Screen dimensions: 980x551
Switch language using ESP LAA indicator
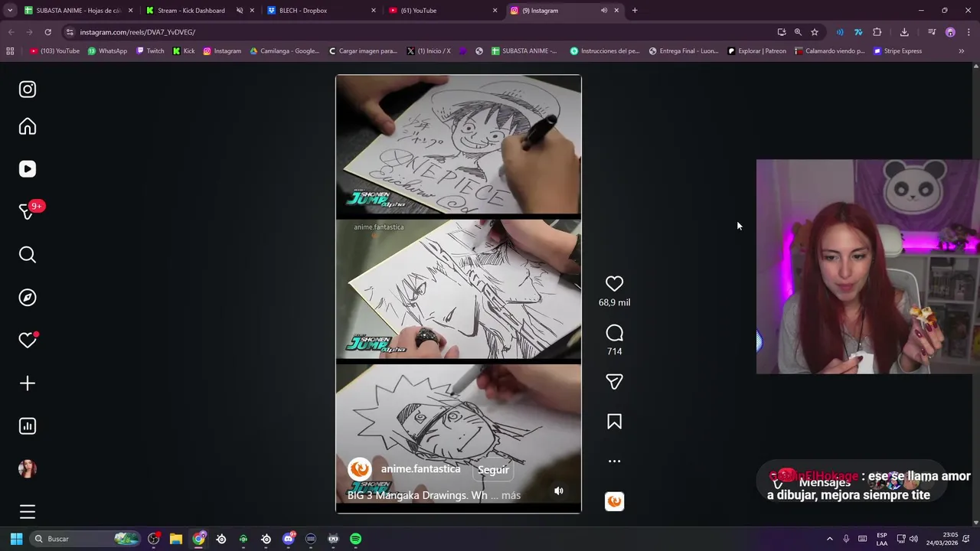click(x=882, y=539)
